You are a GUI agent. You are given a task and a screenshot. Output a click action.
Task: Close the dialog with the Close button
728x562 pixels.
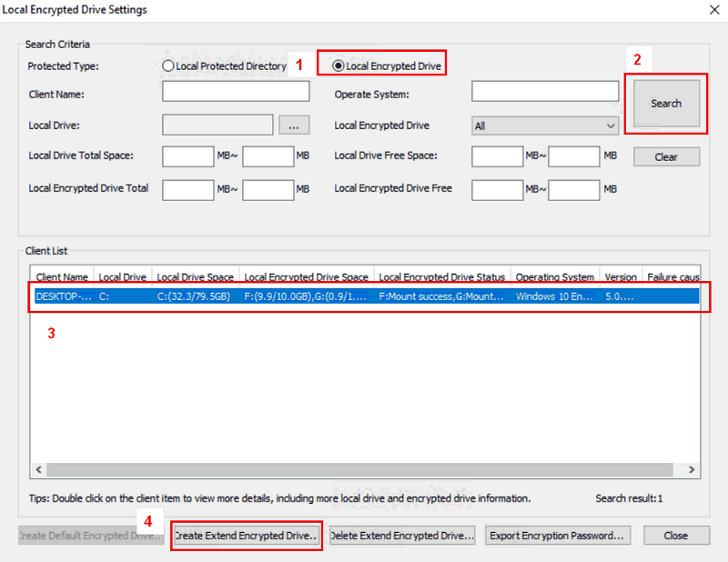[x=675, y=536]
